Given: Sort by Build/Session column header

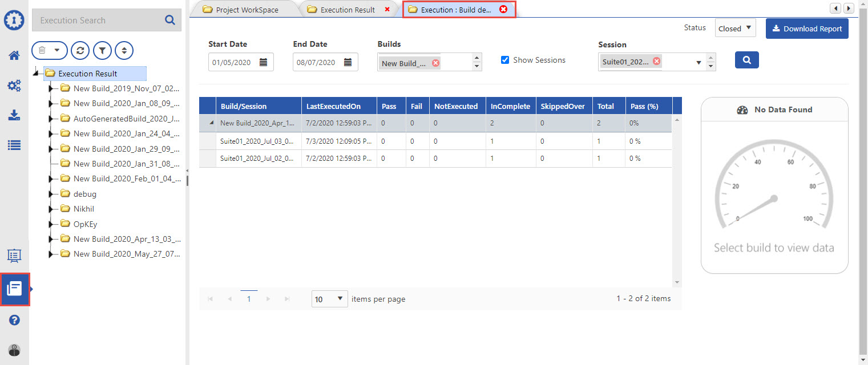Looking at the screenshot, I should tap(259, 106).
